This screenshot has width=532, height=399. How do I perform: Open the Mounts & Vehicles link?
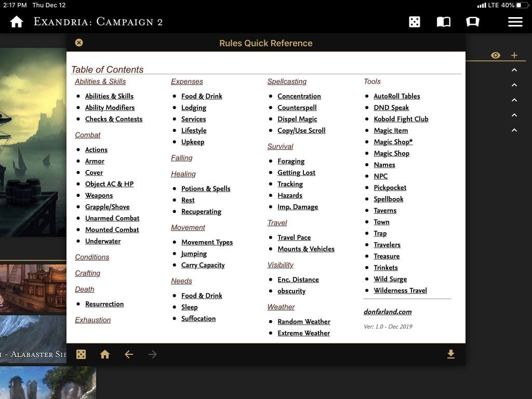coord(305,249)
